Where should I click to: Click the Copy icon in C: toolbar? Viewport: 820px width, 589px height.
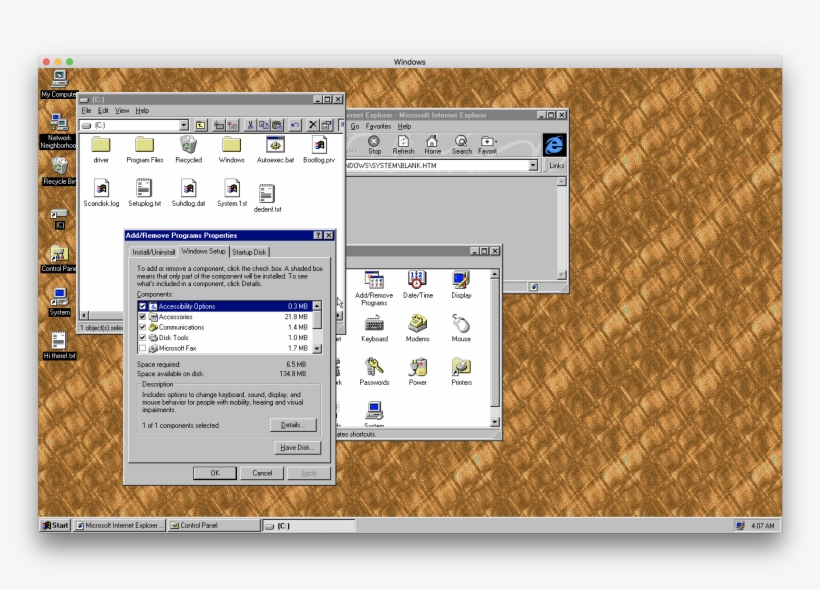(x=264, y=125)
